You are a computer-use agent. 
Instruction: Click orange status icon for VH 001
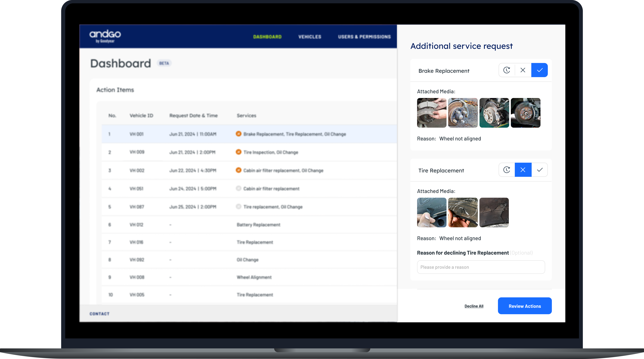(x=239, y=134)
